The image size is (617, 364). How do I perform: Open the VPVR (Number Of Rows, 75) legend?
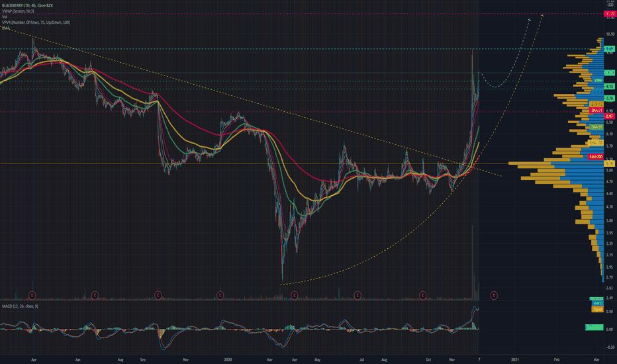36,23
